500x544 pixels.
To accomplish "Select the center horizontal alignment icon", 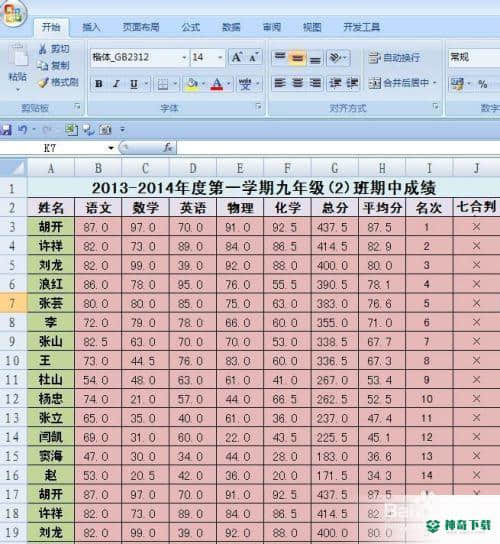I will click(297, 83).
